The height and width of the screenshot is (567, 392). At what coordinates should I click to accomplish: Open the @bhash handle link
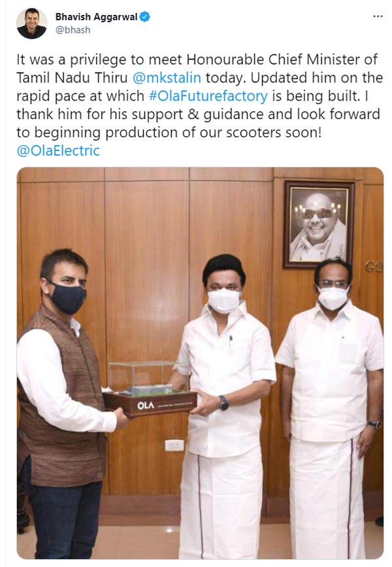coord(73,30)
